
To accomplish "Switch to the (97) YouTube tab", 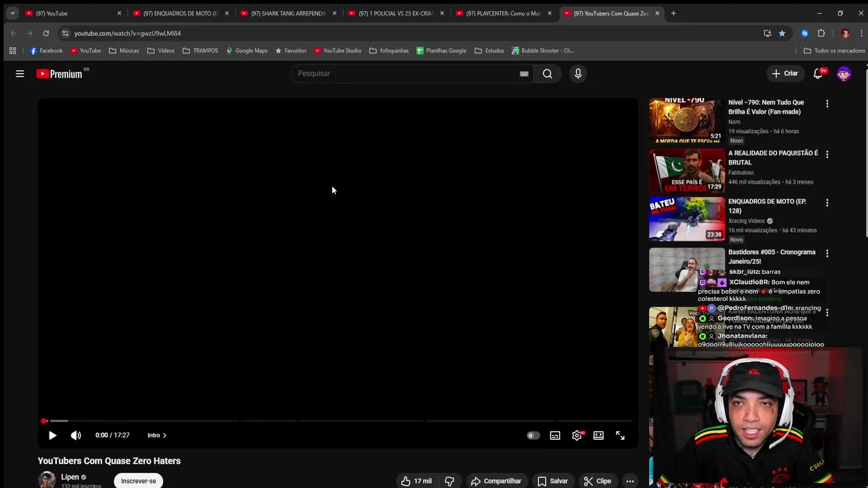I will tap(73, 13).
